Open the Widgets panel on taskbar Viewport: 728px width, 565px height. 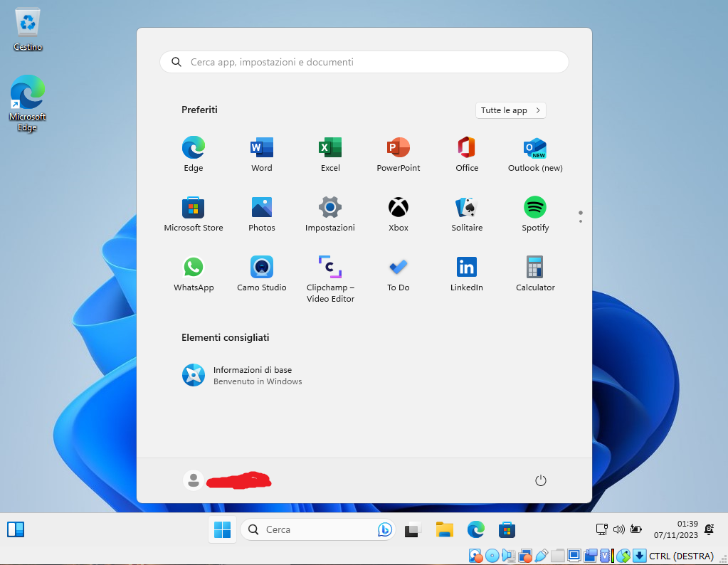(x=16, y=529)
